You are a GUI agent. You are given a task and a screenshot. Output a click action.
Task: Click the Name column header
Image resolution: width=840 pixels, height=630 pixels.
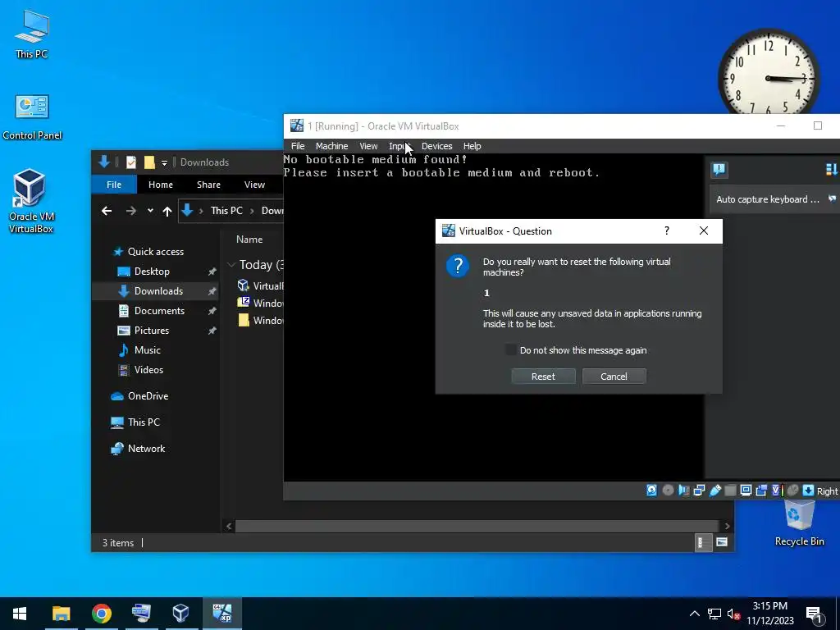point(249,240)
